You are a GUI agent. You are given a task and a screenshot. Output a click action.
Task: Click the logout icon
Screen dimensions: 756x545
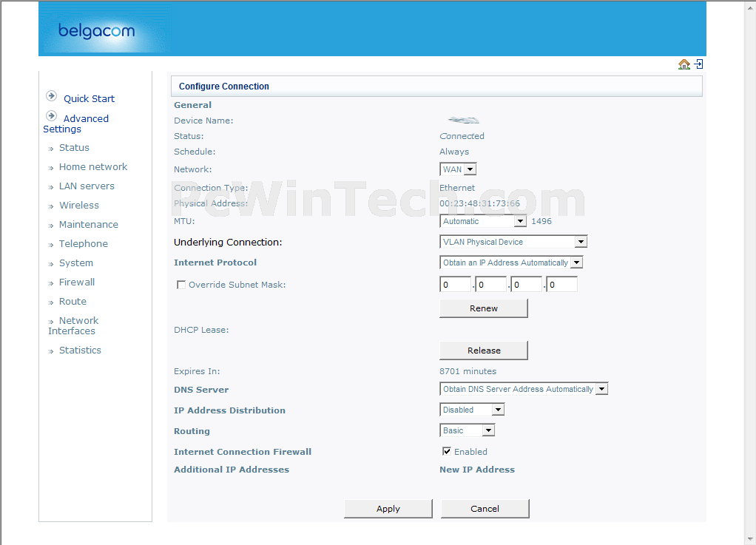pyautogui.click(x=698, y=64)
